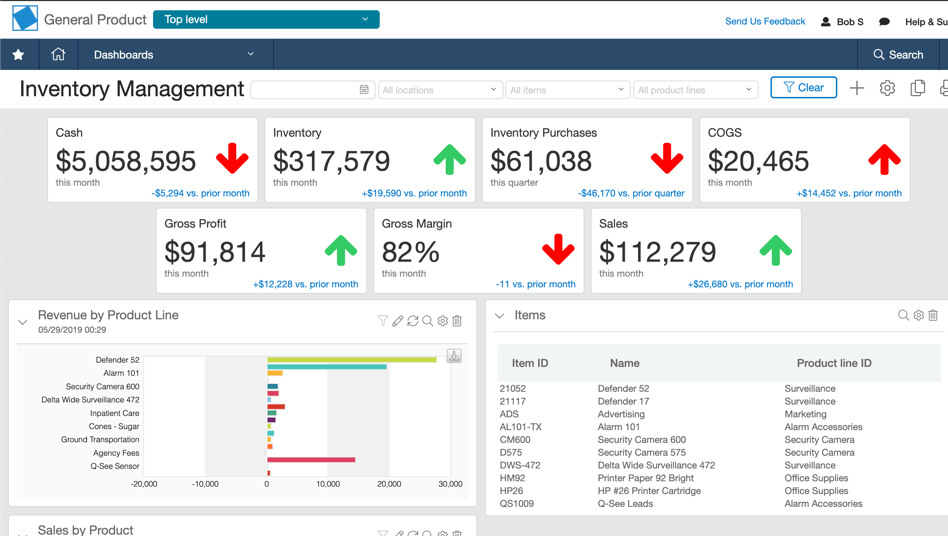The height and width of the screenshot is (536, 948).
Task: Open the Dashboards navigation menu
Action: (x=174, y=55)
